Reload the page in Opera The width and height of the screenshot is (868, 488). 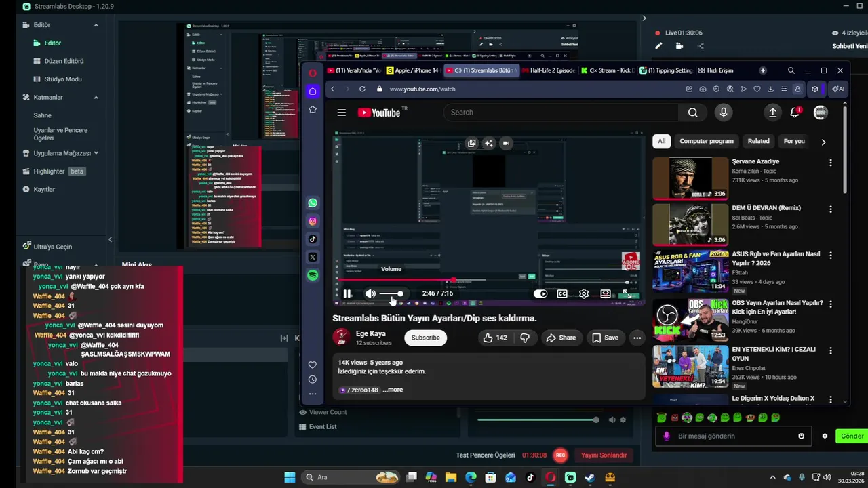click(362, 89)
